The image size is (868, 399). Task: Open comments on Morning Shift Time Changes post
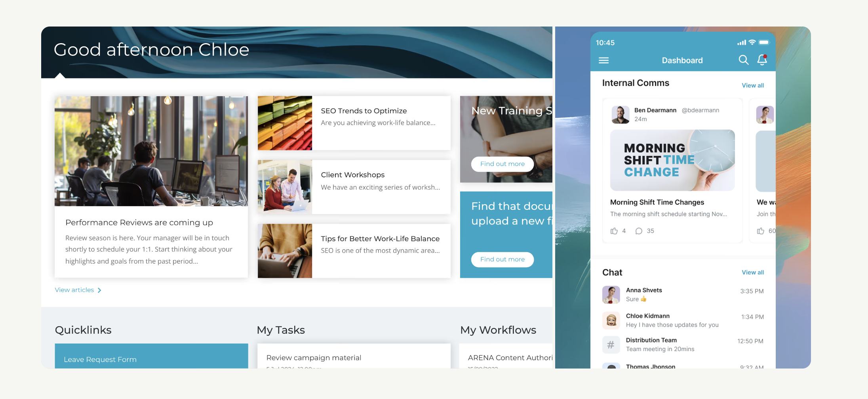(x=639, y=231)
